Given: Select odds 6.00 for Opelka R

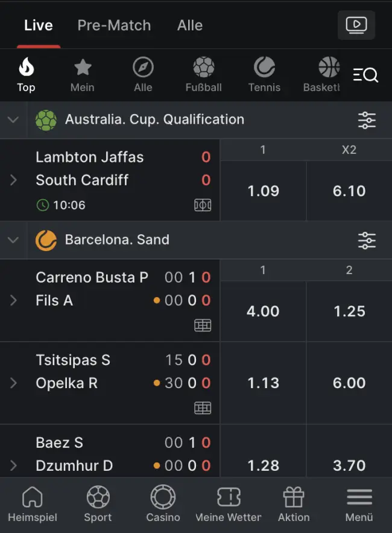Looking at the screenshot, I should click(349, 383).
